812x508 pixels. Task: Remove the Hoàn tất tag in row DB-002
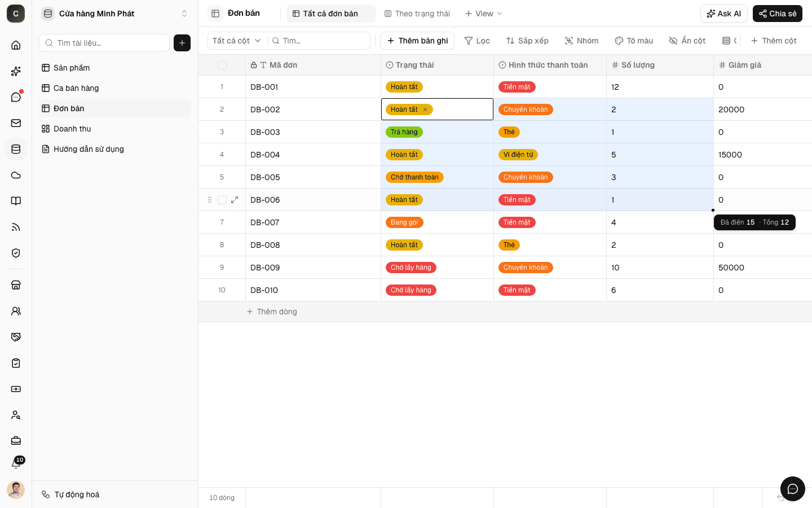pyautogui.click(x=425, y=110)
